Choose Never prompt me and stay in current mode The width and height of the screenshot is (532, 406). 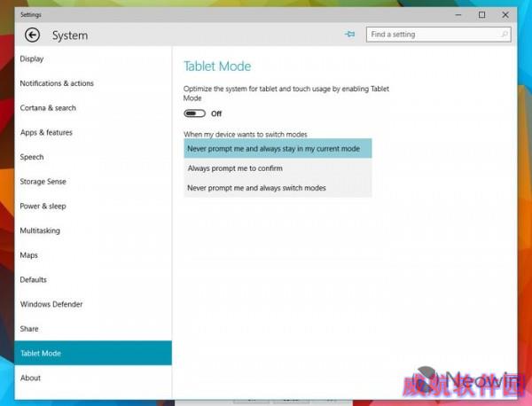pyautogui.click(x=278, y=148)
